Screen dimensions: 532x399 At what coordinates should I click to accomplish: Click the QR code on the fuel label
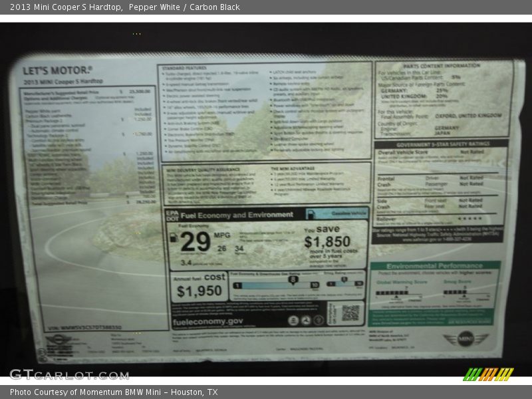pos(350,313)
